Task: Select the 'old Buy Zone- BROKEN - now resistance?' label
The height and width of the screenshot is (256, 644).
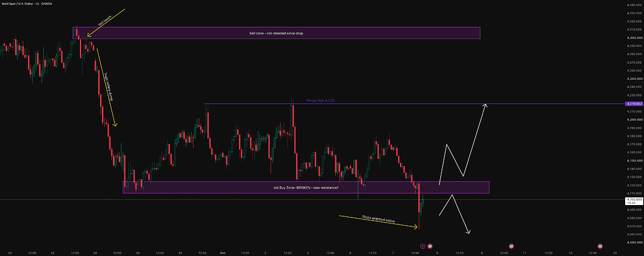Action: [x=306, y=187]
